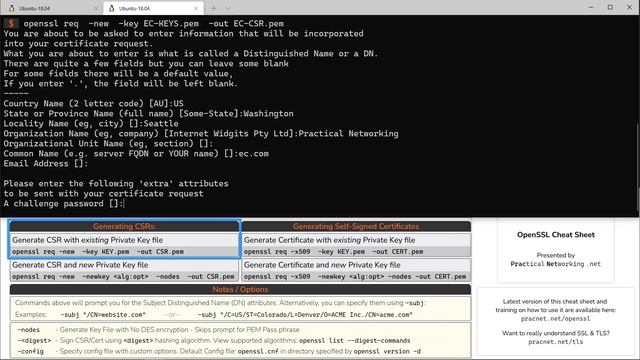The width and height of the screenshot is (640, 360).
Task: Click the 'A challenge password []:' prompt
Action: point(63,204)
